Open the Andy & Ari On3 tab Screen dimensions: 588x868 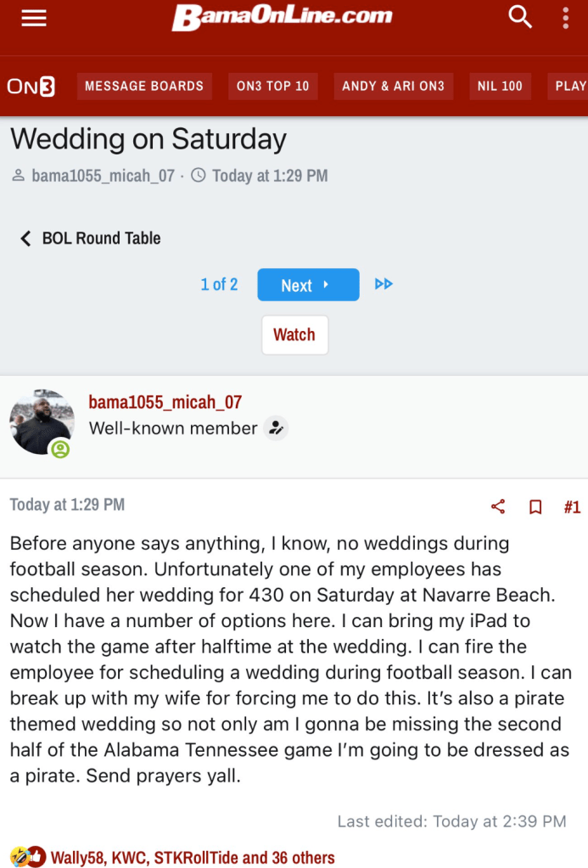click(x=393, y=86)
